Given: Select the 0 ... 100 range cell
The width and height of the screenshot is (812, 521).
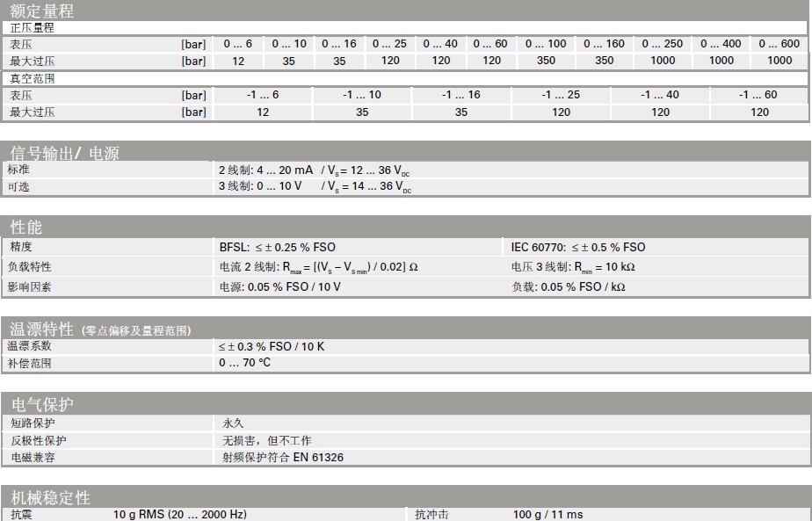Looking at the screenshot, I should pyautogui.click(x=546, y=44).
